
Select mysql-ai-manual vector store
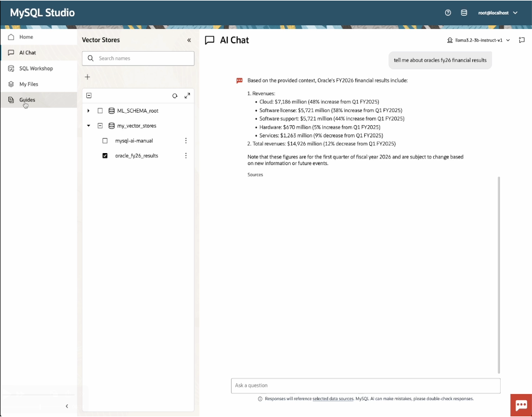tap(134, 140)
